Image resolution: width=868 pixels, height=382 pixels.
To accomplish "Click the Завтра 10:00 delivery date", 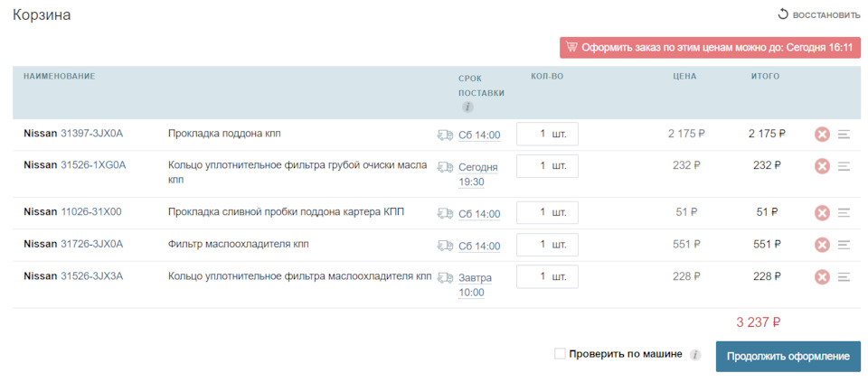I will click(471, 284).
